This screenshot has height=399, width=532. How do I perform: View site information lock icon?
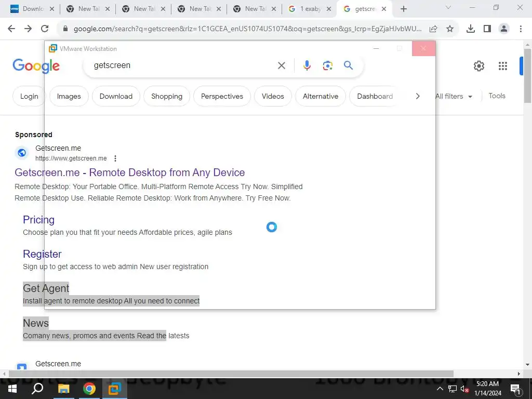(65, 29)
